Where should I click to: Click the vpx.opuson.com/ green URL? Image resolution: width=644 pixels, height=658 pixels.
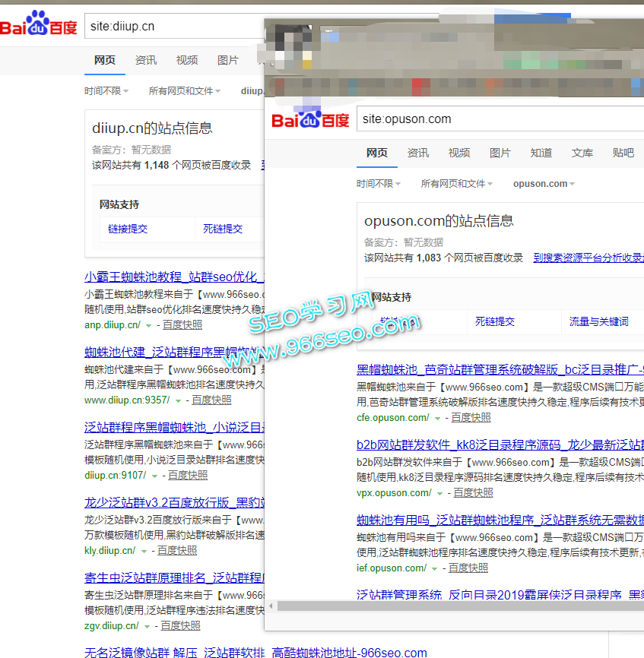coord(394,492)
